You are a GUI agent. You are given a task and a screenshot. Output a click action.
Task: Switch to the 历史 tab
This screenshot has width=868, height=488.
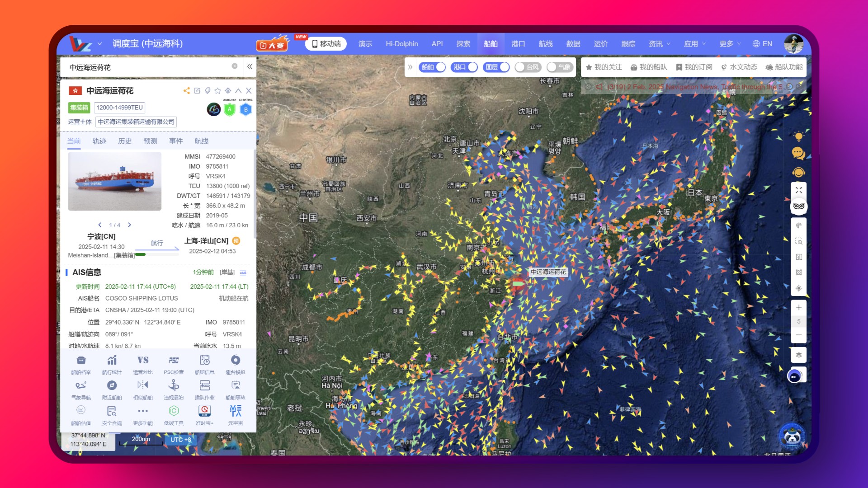[125, 141]
